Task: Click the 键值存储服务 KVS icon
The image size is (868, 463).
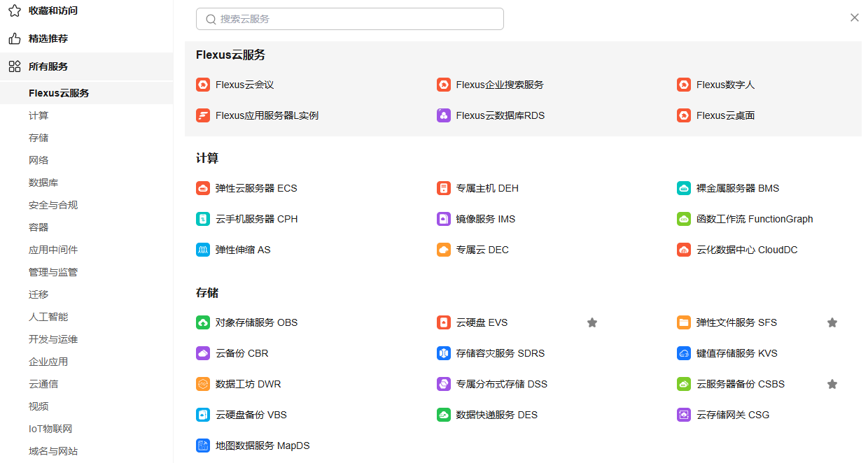Action: (684, 353)
